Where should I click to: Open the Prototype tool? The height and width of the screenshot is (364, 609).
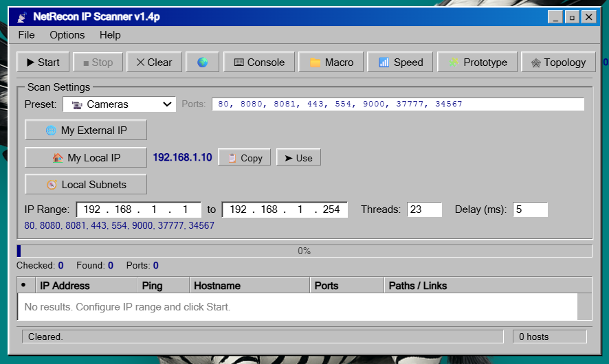pyautogui.click(x=477, y=62)
